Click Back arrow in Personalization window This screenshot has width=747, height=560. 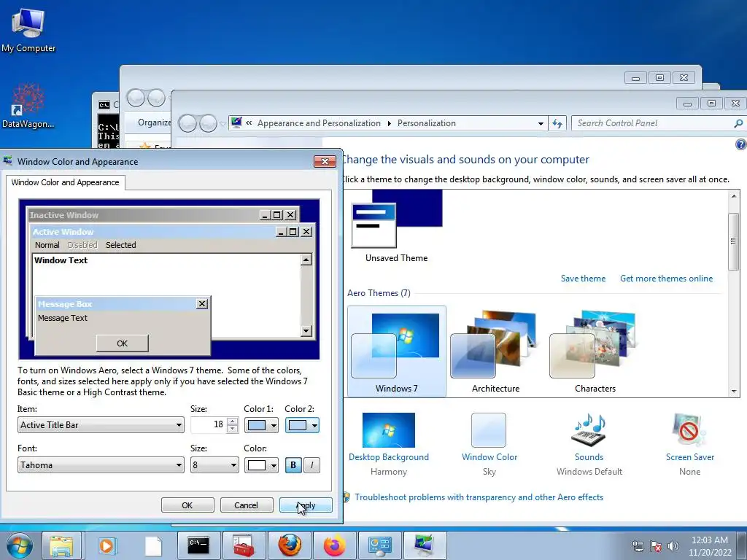[x=187, y=124]
